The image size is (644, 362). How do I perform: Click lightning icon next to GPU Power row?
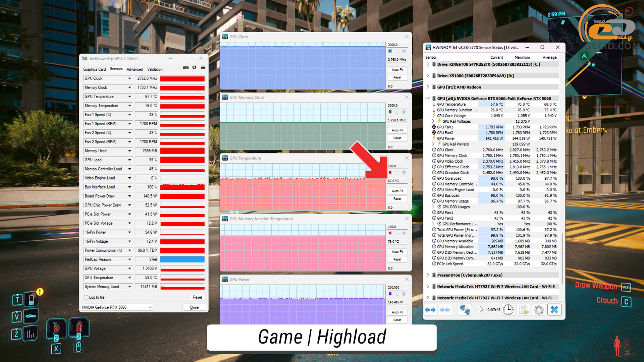(x=434, y=138)
